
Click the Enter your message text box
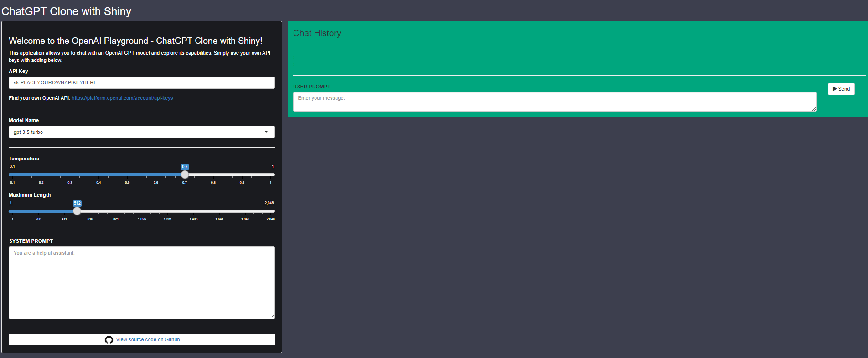(555, 102)
